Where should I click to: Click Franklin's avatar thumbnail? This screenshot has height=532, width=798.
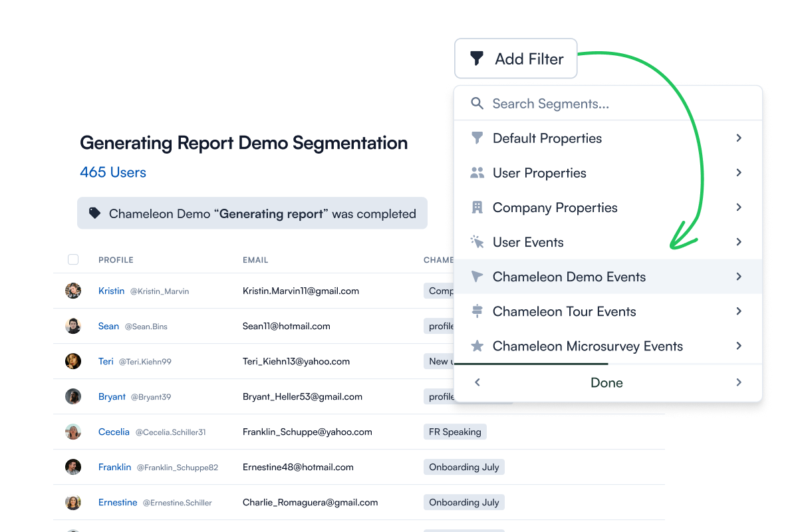[x=73, y=467]
